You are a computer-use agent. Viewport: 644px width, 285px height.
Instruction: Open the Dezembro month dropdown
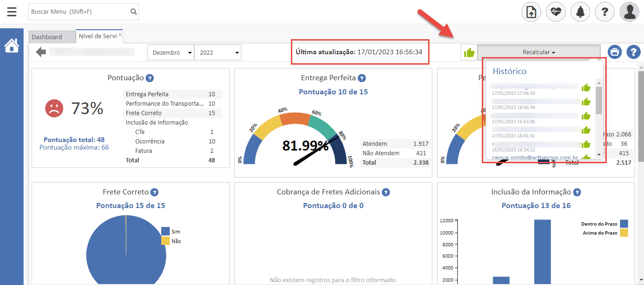click(x=171, y=52)
